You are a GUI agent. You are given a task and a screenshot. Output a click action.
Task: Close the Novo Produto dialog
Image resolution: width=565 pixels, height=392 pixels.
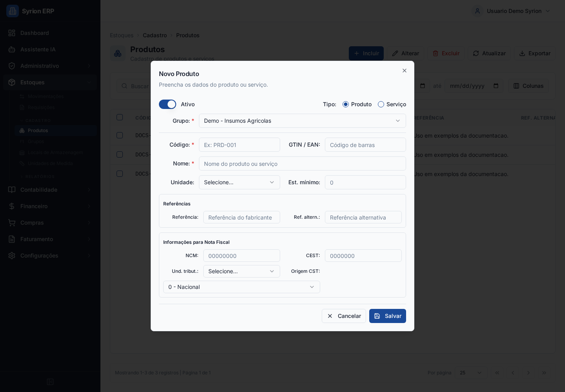(405, 71)
